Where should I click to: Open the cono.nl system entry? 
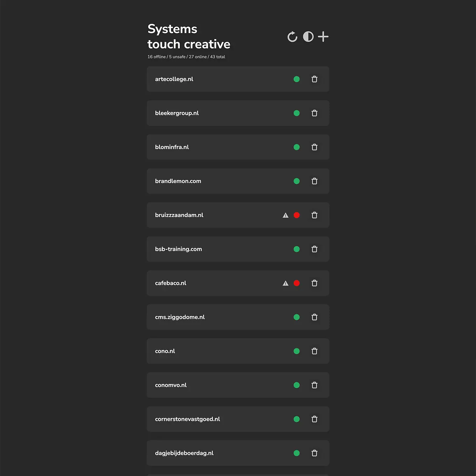[x=165, y=351]
